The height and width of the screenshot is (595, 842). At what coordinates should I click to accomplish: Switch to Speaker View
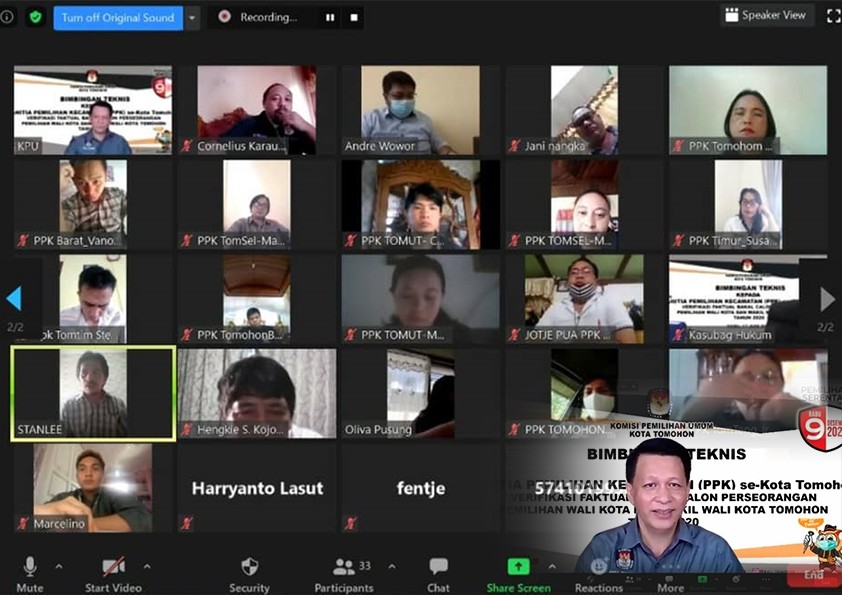pyautogui.click(x=767, y=15)
